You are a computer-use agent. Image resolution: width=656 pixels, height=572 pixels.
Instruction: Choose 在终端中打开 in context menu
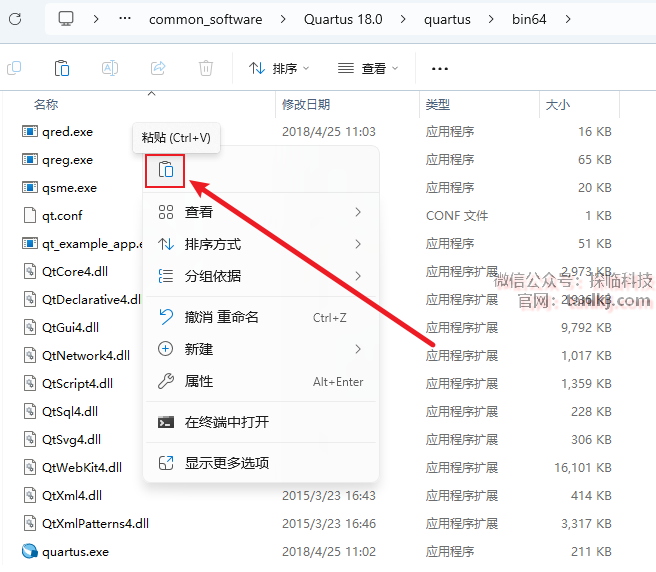pyautogui.click(x=261, y=422)
